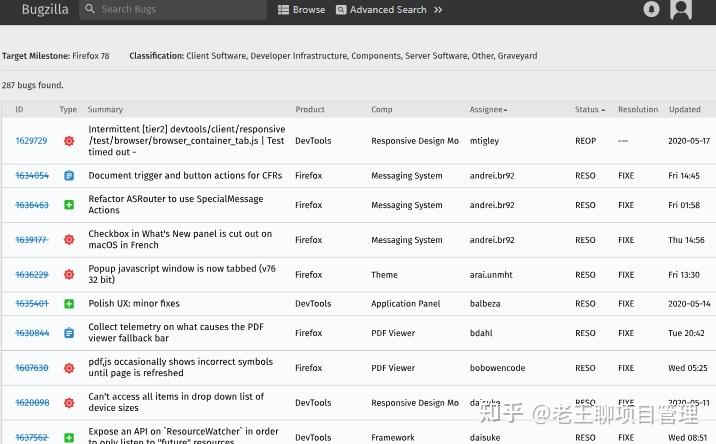The height and width of the screenshot is (444, 716).
Task: Click the task icon for bug 1630844
Action: point(69,333)
